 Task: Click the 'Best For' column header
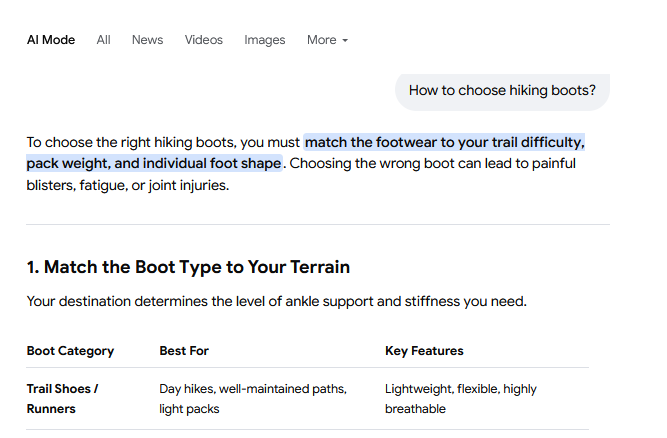tap(184, 351)
